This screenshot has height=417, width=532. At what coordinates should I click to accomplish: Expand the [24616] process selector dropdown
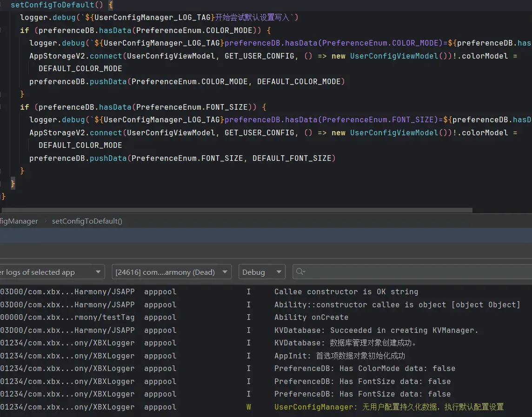[x=171, y=272]
